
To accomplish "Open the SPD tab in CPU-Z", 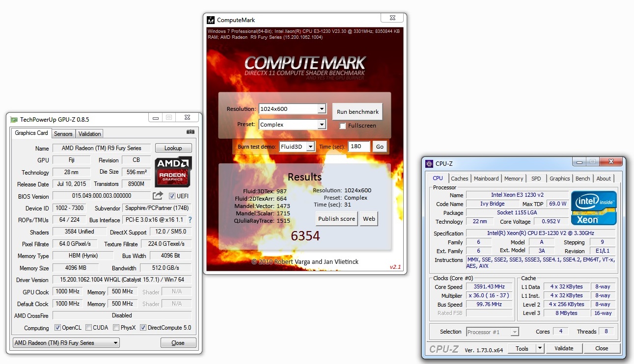I will tap(536, 179).
